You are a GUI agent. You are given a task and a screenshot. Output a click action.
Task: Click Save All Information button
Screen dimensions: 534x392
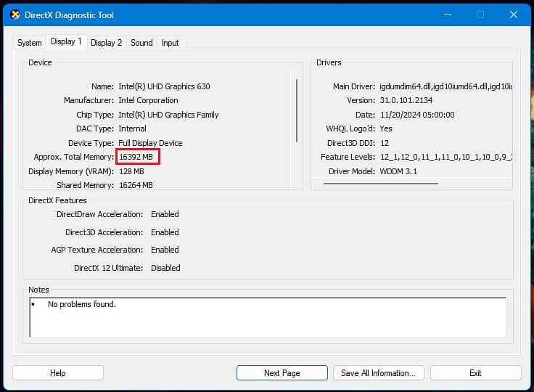point(378,373)
